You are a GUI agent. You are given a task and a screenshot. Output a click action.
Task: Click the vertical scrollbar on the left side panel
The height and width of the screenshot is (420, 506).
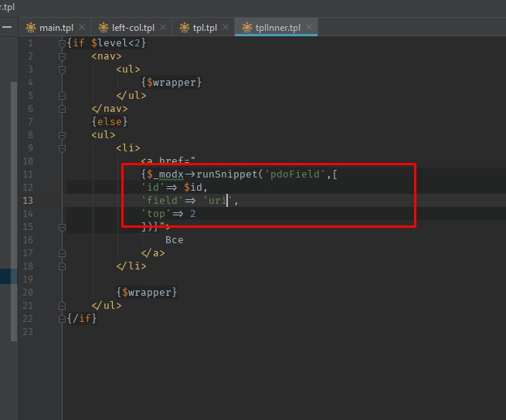point(14,212)
